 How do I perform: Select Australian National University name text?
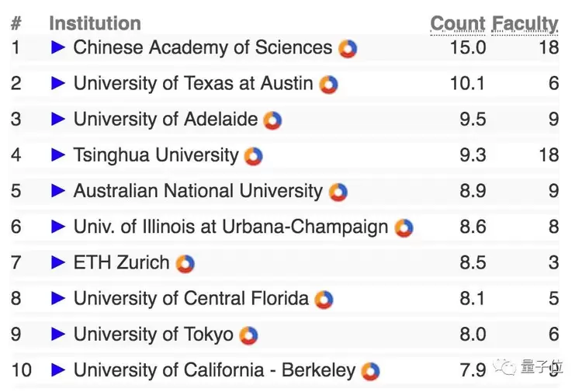(x=198, y=191)
